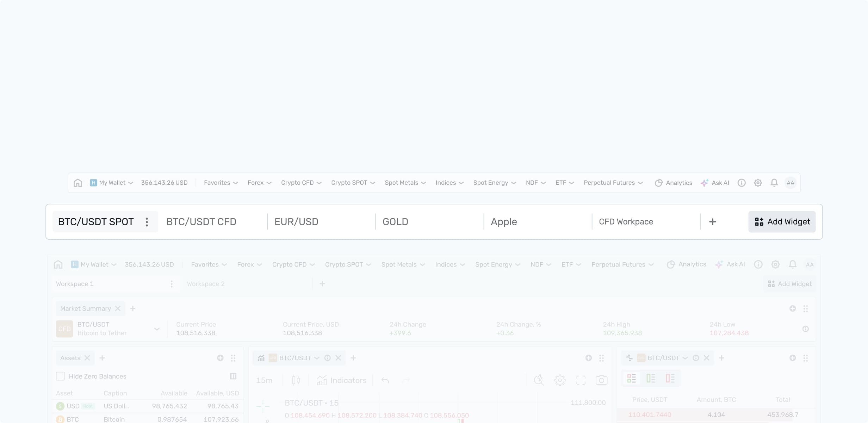
Task: Click Ask AI in the upper nav bar
Action: point(715,183)
